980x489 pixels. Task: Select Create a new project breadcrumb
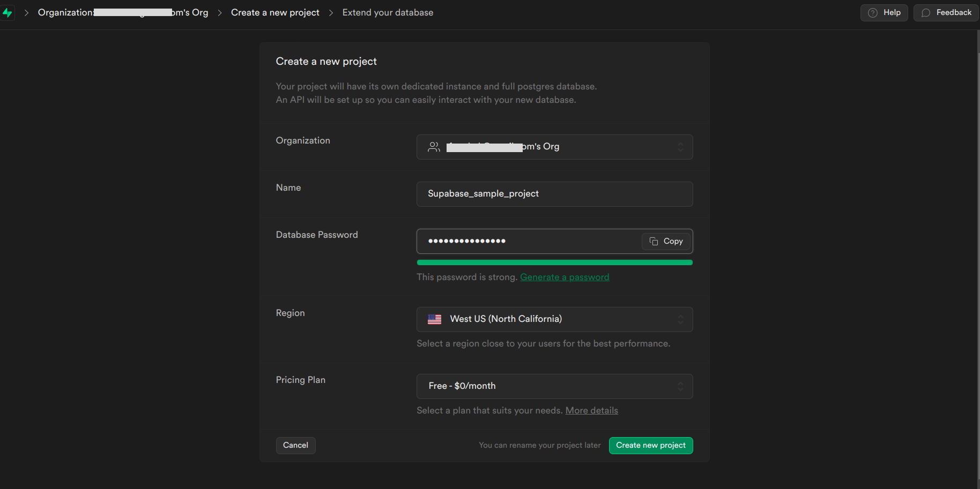(x=275, y=12)
